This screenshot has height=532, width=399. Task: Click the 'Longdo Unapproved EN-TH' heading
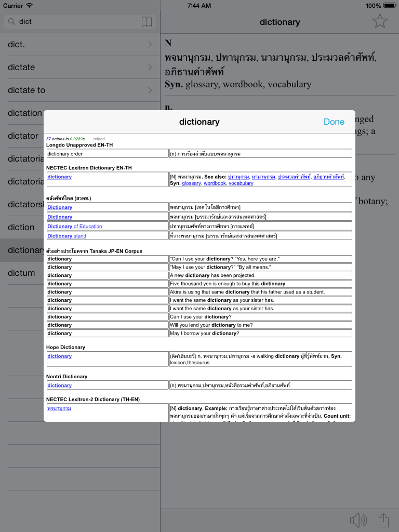point(79,145)
